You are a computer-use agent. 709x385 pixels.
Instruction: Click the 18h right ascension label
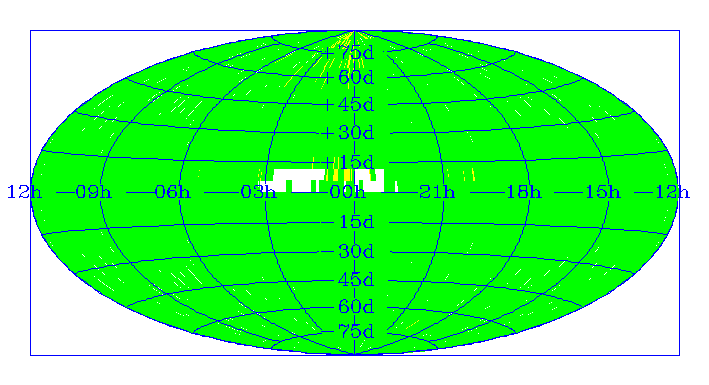pos(523,192)
